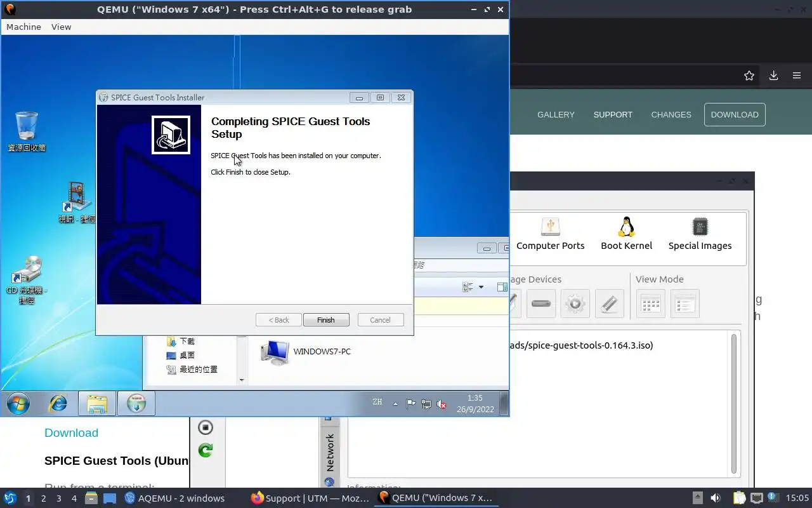The width and height of the screenshot is (812, 508).
Task: Click the green reset arrow icon in AQEMU
Action: (x=206, y=450)
